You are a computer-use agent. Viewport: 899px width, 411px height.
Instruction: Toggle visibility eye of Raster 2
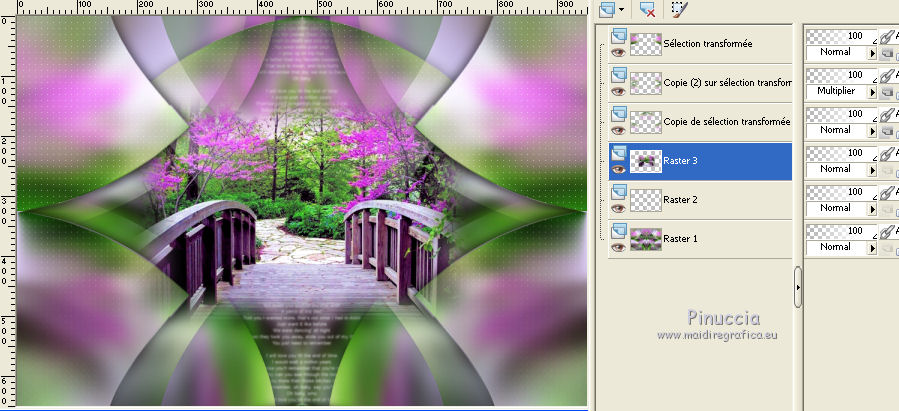click(x=618, y=208)
